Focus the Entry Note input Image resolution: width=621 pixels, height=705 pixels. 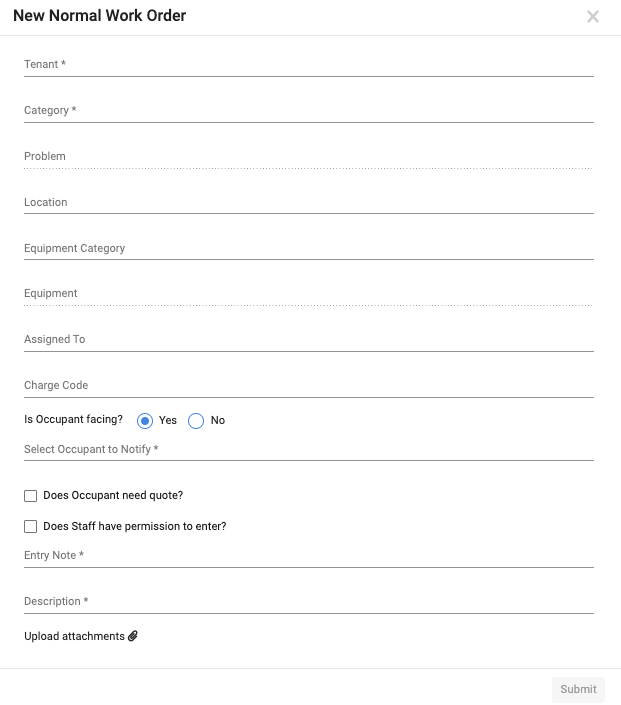309,556
